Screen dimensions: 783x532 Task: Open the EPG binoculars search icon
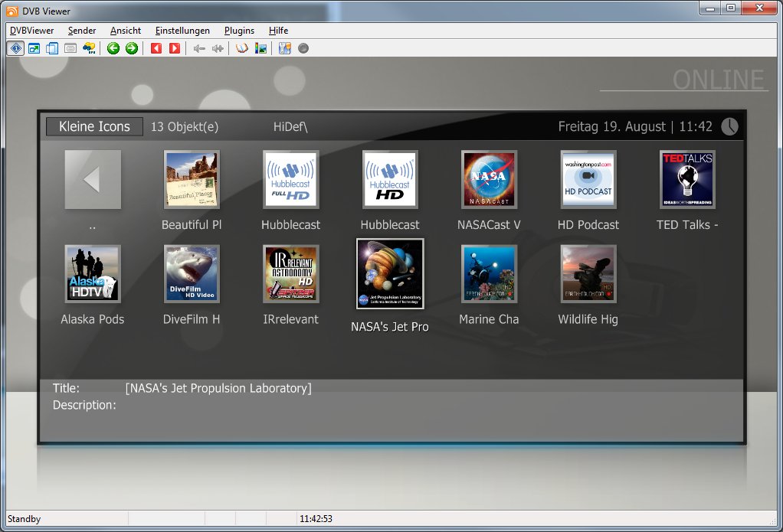(x=90, y=48)
